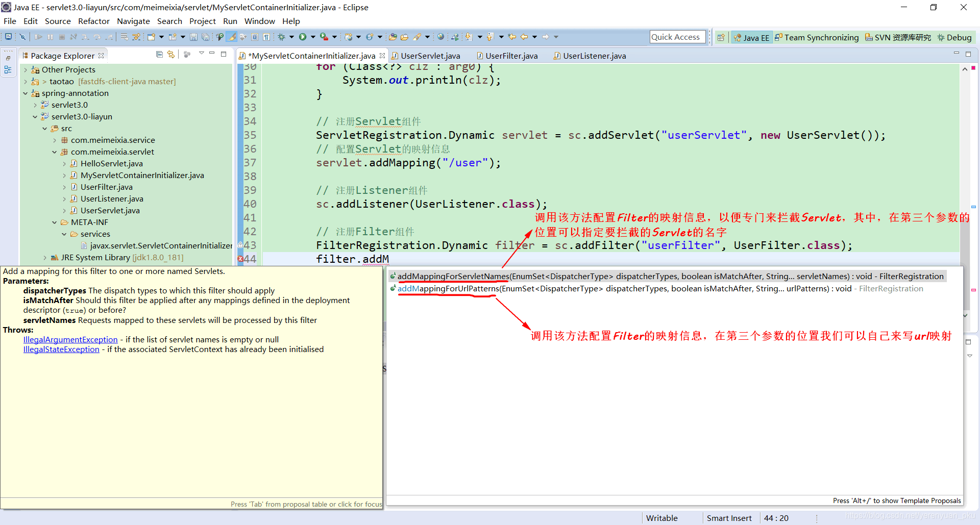Select javax.servlet.ServletContainerInitializer file

(156, 246)
